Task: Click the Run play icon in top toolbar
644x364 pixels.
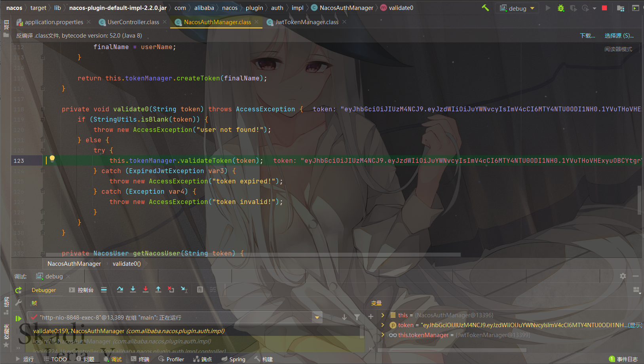Action: pos(548,8)
